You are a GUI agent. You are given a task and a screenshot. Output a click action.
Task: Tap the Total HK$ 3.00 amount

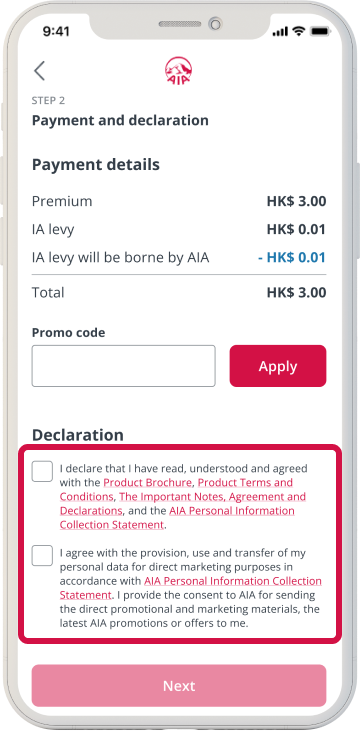(297, 293)
